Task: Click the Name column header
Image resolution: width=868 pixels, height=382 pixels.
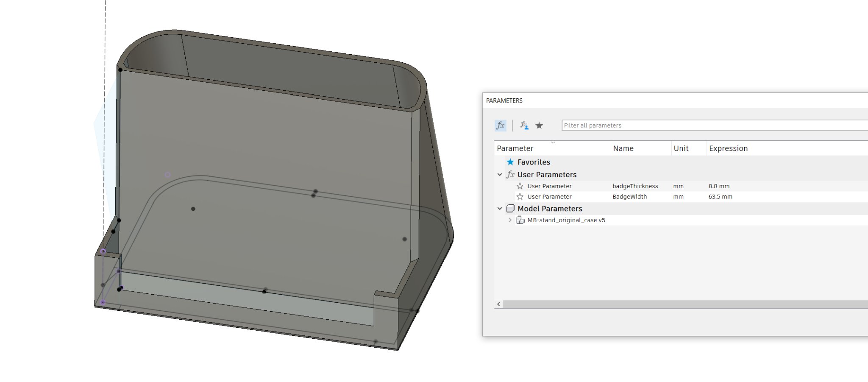Action: point(623,148)
